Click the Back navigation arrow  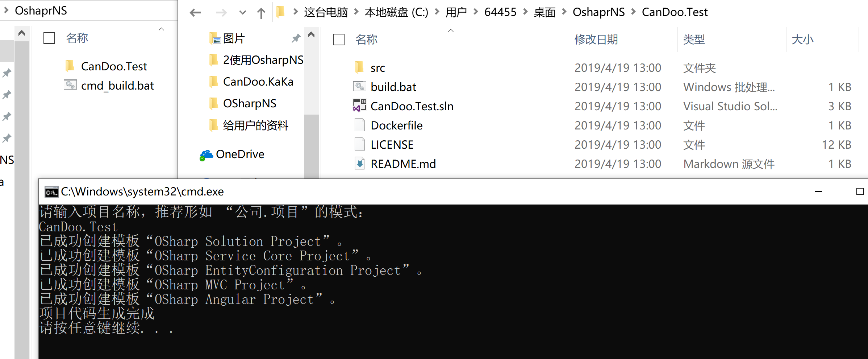click(x=196, y=12)
